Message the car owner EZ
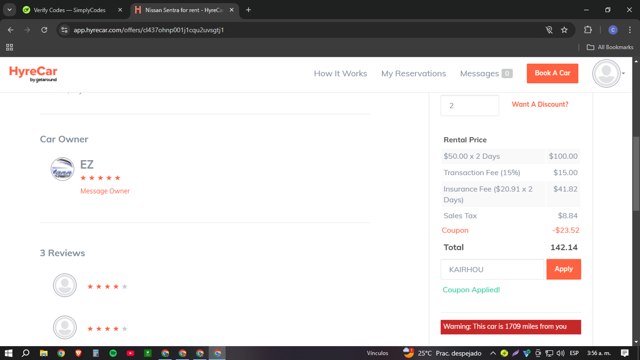 point(105,191)
